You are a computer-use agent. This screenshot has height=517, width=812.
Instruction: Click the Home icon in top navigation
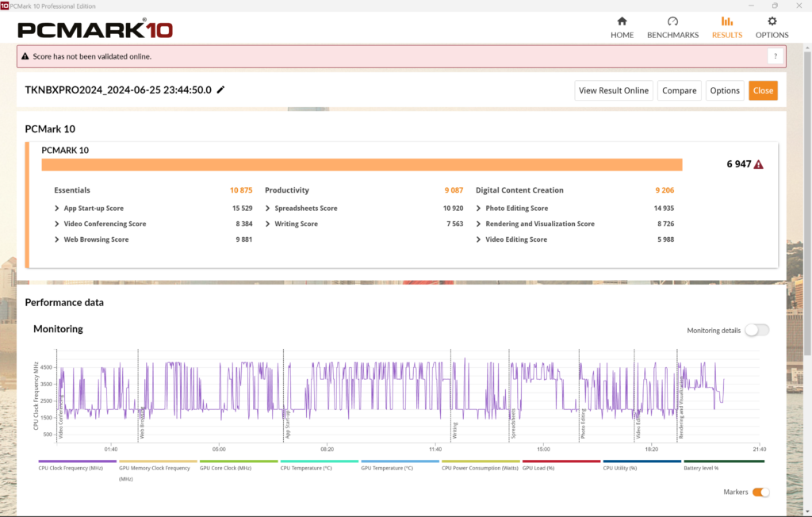[x=622, y=21]
